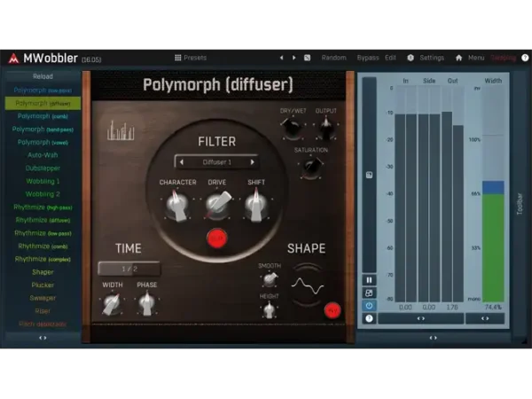The height and width of the screenshot is (399, 532).
Task: Select Riser preset
Action: (x=43, y=311)
